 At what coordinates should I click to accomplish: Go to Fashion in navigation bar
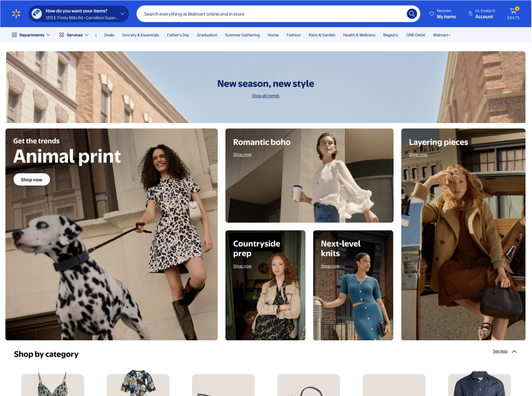[x=294, y=35]
